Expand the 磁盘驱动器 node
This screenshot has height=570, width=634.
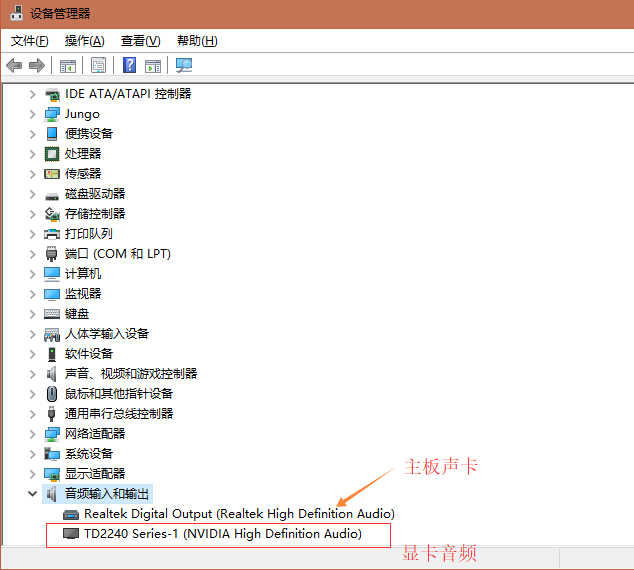(x=33, y=194)
